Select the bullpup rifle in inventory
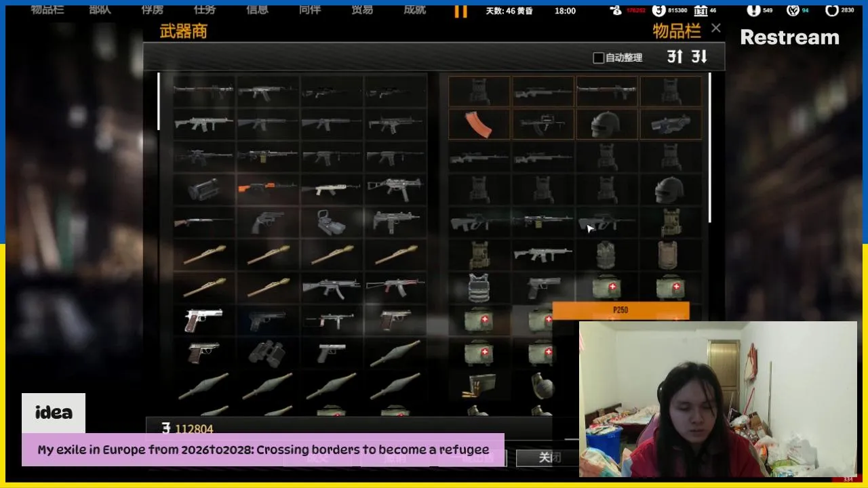868x488 pixels. point(542,124)
